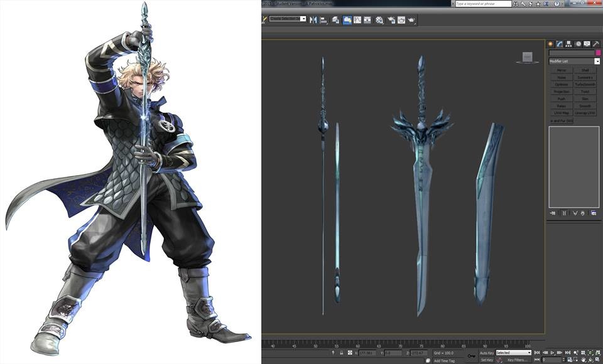The image size is (603, 364).
Task: Switch to the Create panel icon
Action: point(551,43)
